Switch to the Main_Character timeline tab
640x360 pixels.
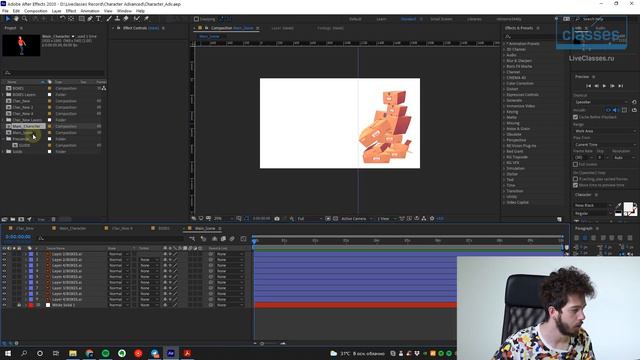tap(72, 229)
